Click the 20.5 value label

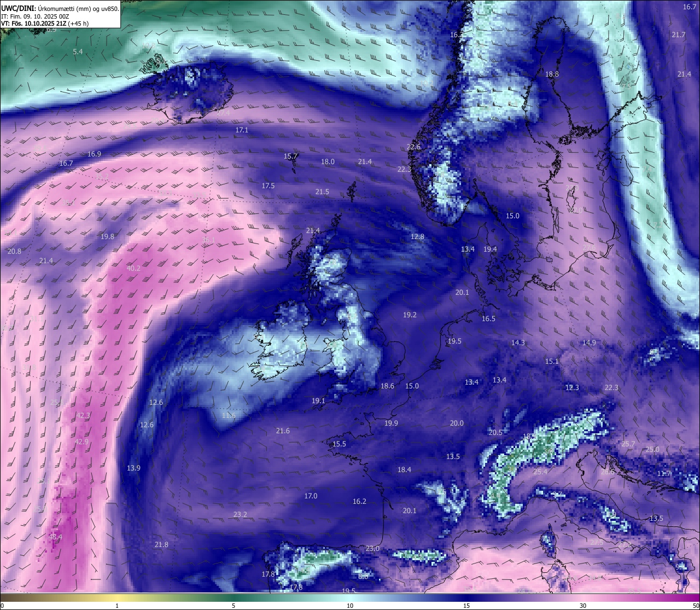tap(495, 432)
